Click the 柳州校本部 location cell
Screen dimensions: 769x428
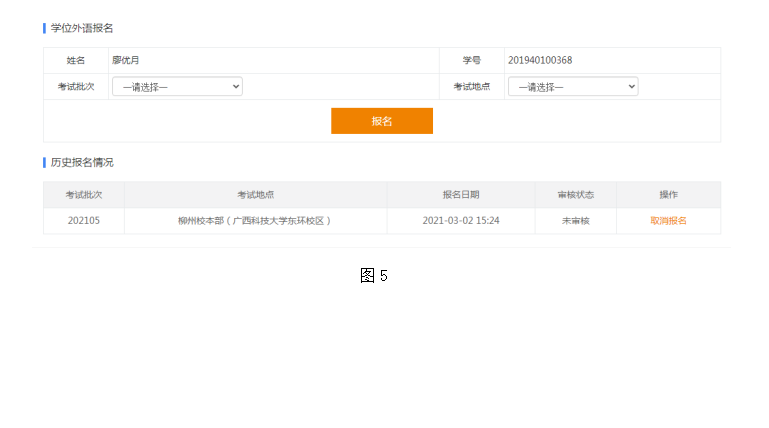(x=255, y=221)
